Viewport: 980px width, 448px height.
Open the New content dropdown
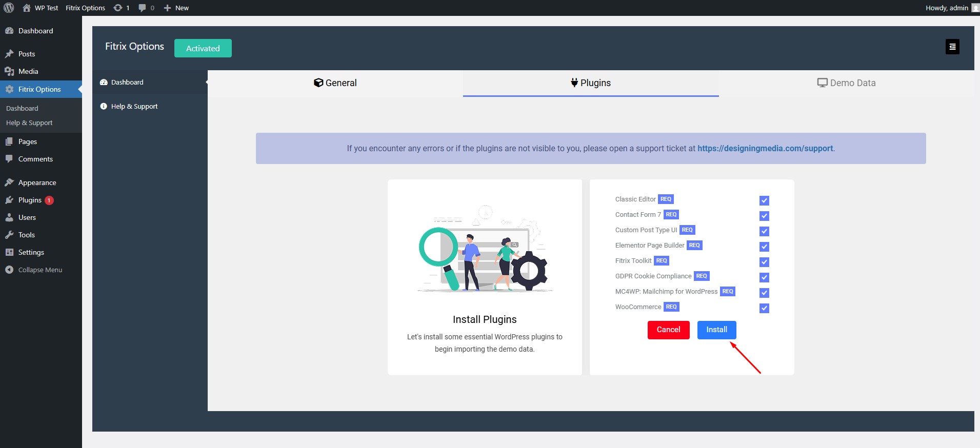[x=176, y=8]
